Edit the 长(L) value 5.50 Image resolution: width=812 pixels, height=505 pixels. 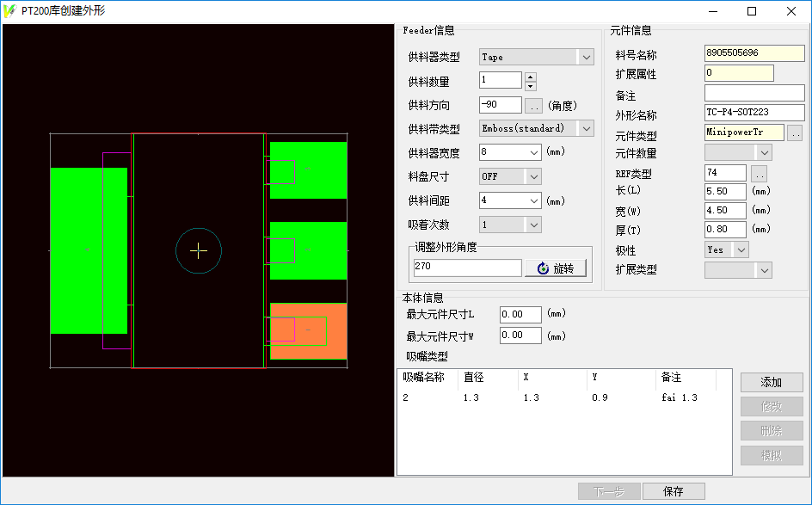725,192
